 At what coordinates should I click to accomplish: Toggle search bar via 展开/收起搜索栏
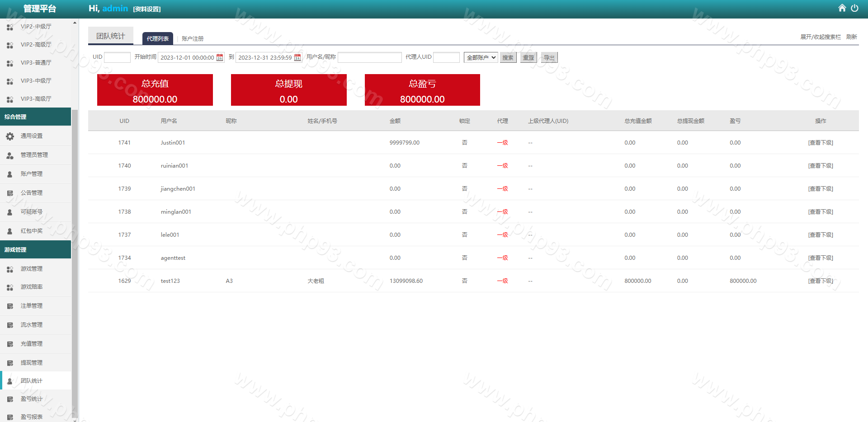tap(820, 37)
